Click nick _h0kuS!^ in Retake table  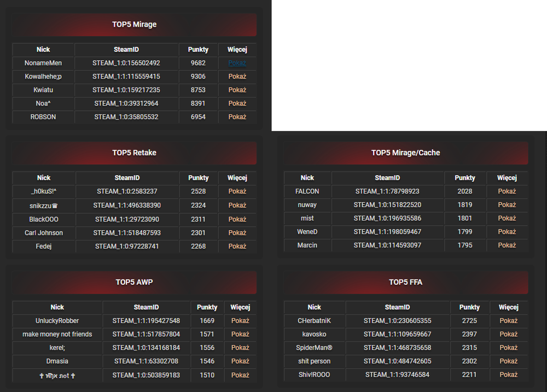pos(44,191)
